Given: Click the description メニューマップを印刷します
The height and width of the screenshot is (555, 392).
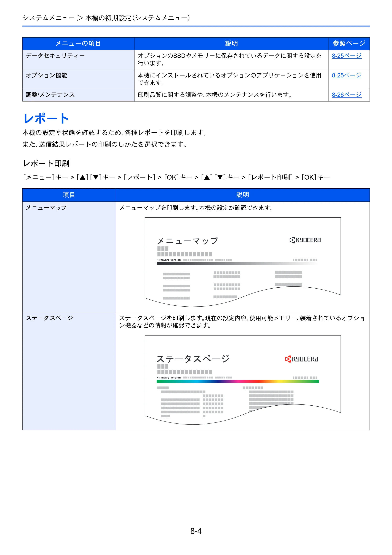Looking at the screenshot, I should point(196,208).
